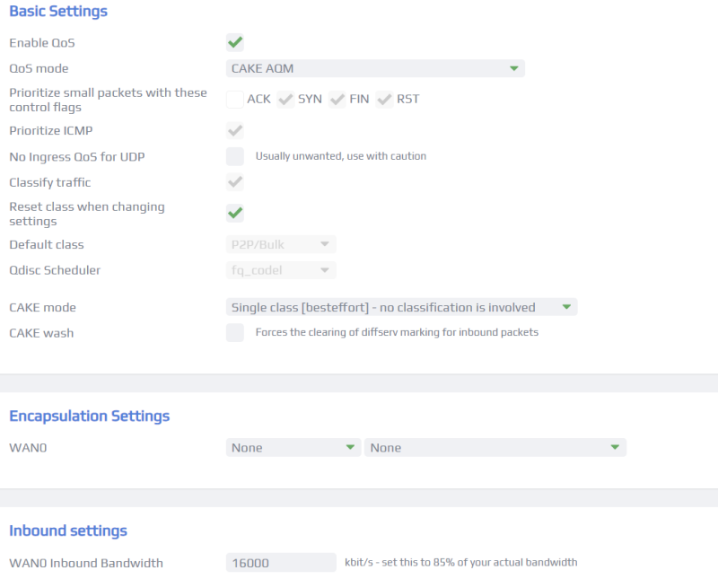718x588 pixels.
Task: Click the WAN0 Inbound Bandwidth field
Action: [281, 562]
